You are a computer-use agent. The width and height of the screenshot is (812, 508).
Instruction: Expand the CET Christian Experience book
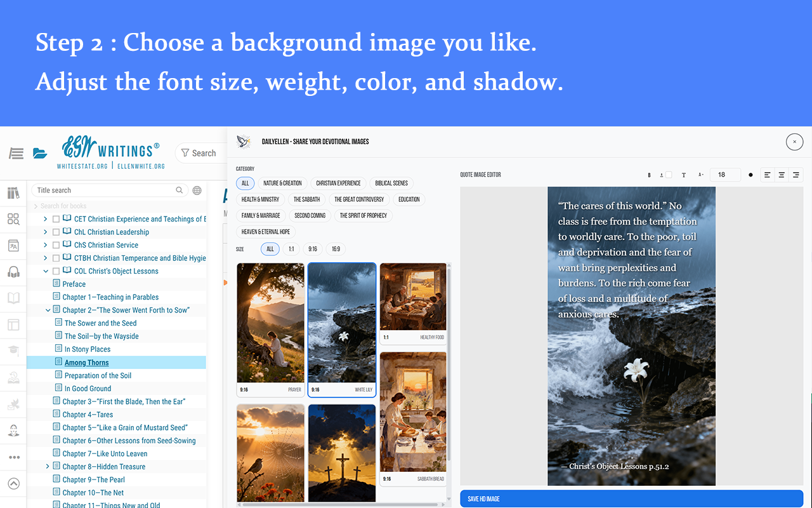click(x=45, y=219)
